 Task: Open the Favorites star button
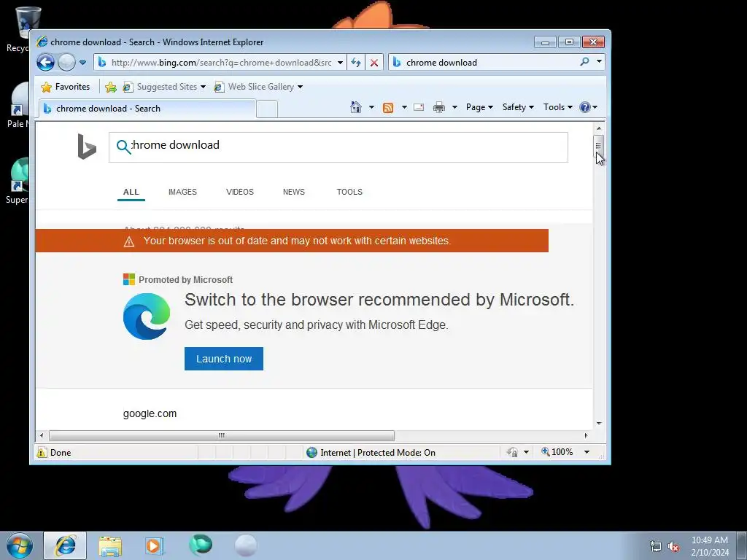66,87
